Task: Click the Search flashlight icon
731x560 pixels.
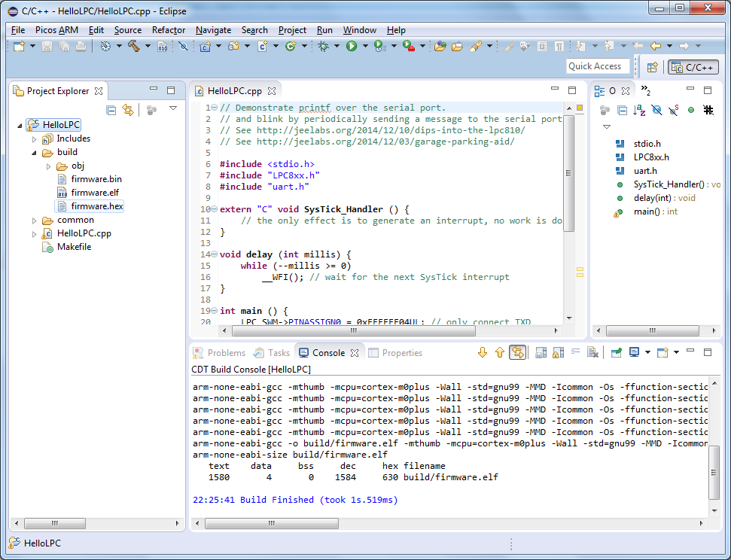Action: coord(476,46)
